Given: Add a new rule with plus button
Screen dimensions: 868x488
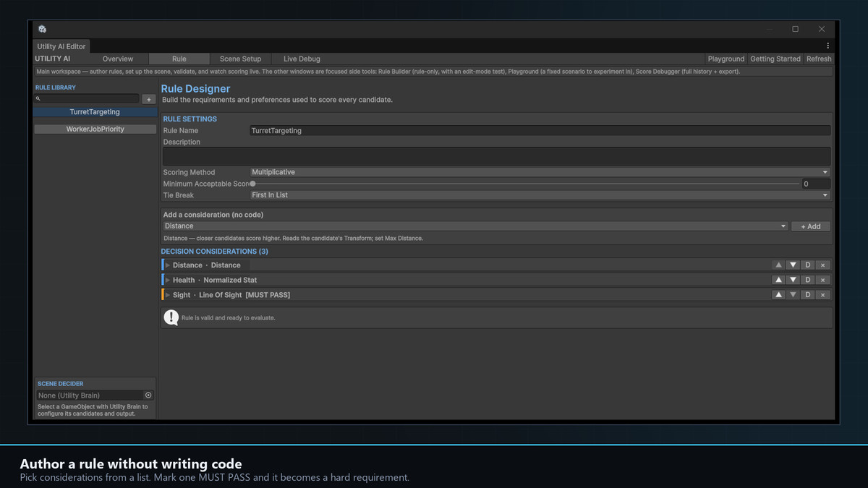Looking at the screenshot, I should coord(148,99).
